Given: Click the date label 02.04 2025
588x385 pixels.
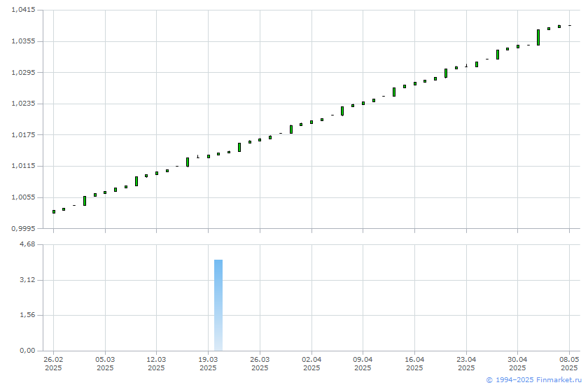Looking at the screenshot, I should pos(311,363).
